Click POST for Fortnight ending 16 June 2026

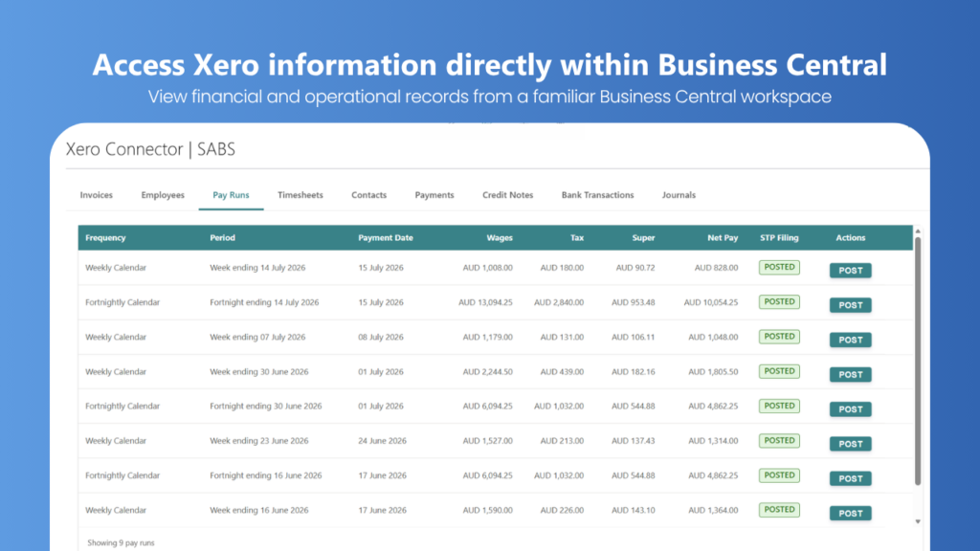point(850,478)
